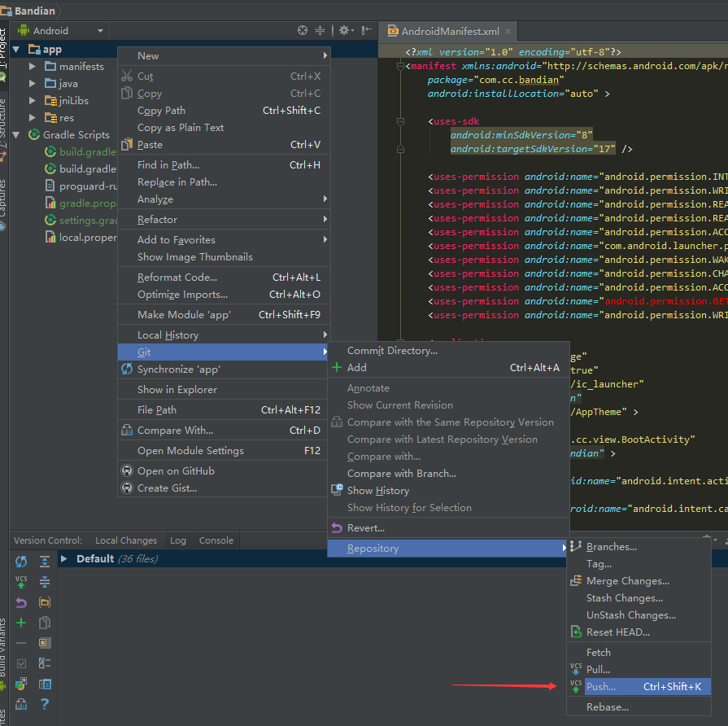The width and height of the screenshot is (728, 726).
Task: Click the Open on GitHub icon
Action: coord(127,471)
